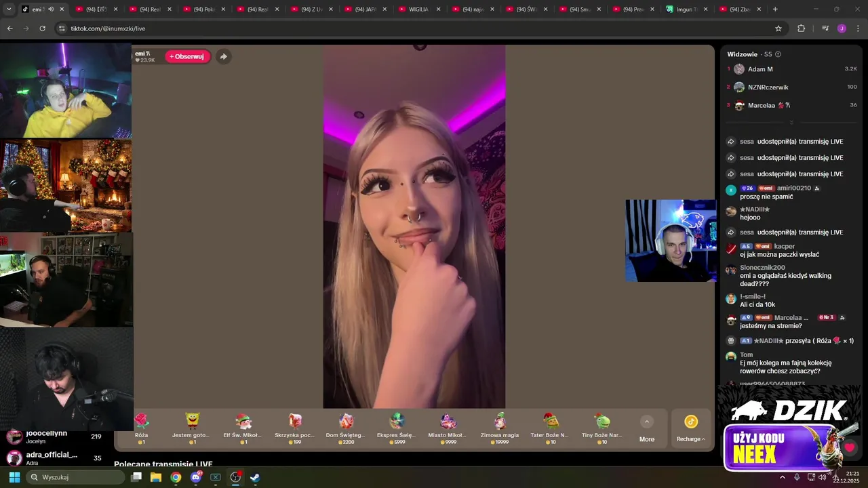Open Google Chrome from the taskbar
This screenshot has width=868, height=488.
pos(176,477)
